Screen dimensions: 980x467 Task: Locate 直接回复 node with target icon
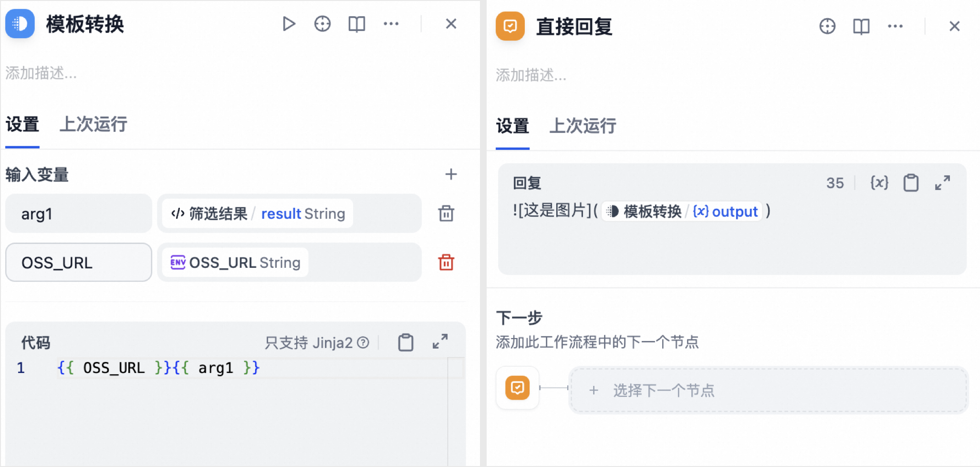[827, 26]
